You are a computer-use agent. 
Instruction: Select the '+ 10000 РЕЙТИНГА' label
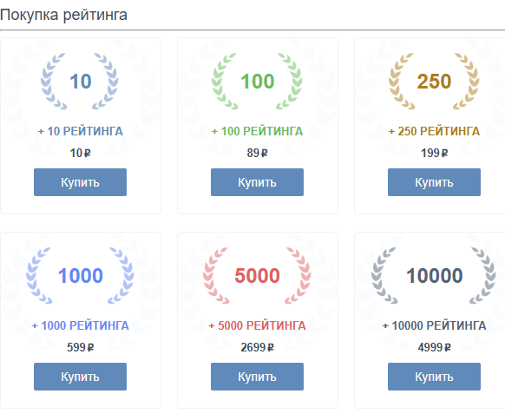pyautogui.click(x=434, y=325)
